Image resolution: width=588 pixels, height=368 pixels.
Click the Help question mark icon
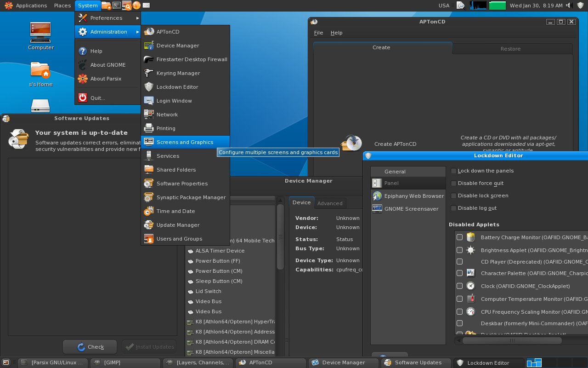pyautogui.click(x=83, y=51)
